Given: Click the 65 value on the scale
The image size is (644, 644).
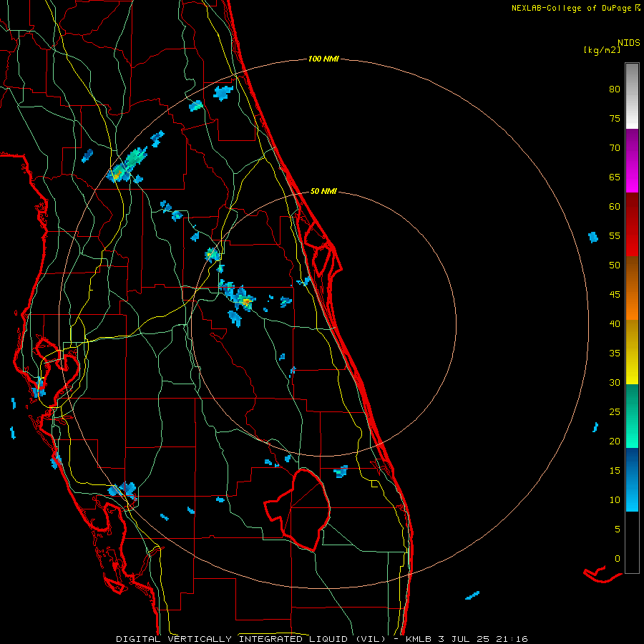Looking at the screenshot, I should (x=615, y=177).
